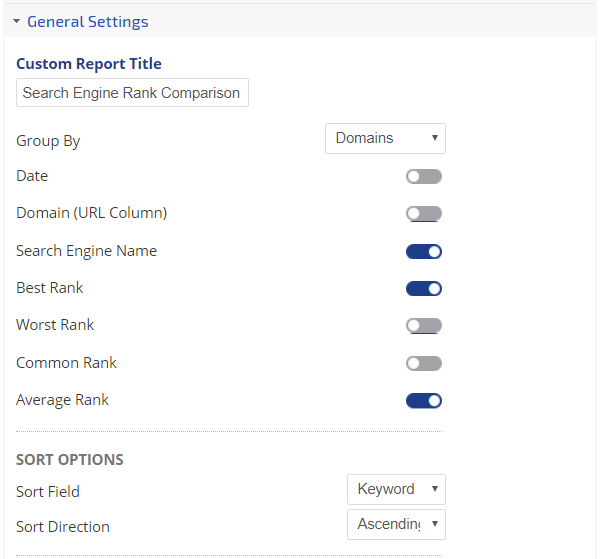Image resolution: width=600 pixels, height=559 pixels.
Task: Click the Sort Direction label text
Action: (63, 527)
